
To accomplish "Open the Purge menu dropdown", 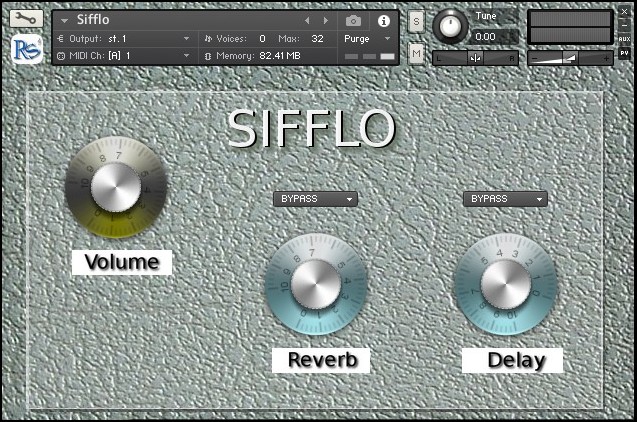I will pyautogui.click(x=367, y=39).
